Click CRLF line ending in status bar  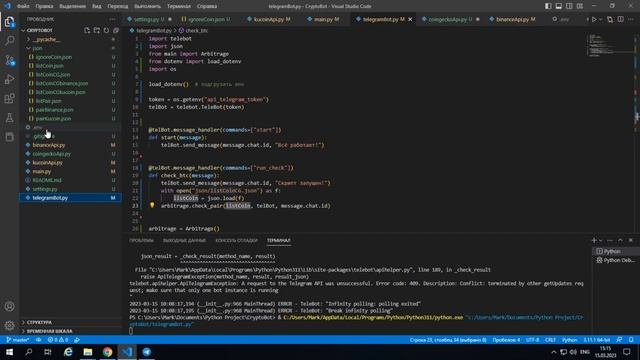(x=550, y=340)
